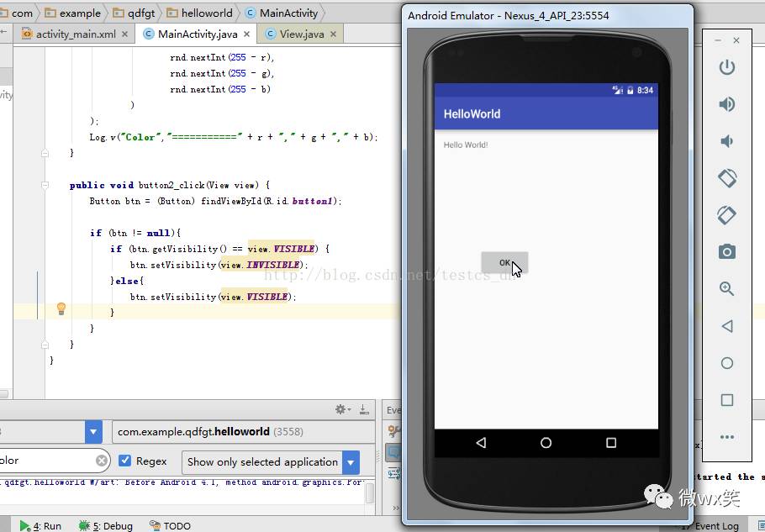The image size is (765, 532).
Task: Click the Log.v Color statement line
Action: pos(234,137)
